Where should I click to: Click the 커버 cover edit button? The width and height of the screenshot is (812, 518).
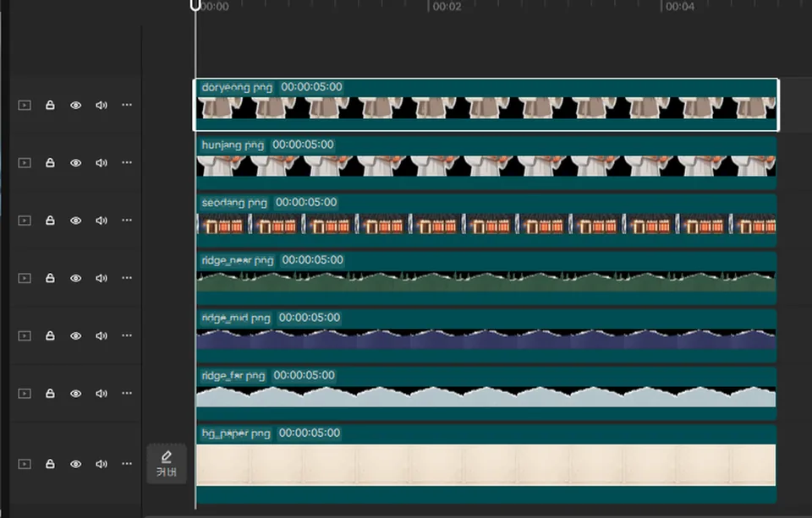167,464
